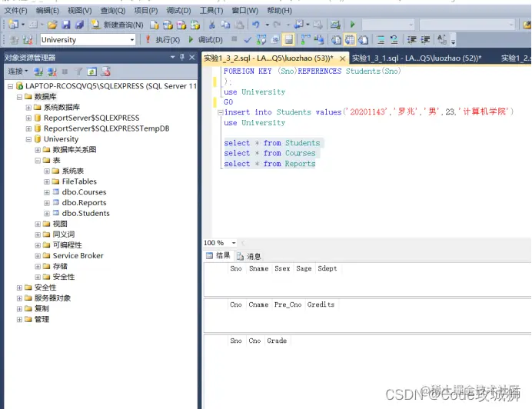The image size is (532, 409).
Task: Click the cut scissors icon
Action: (211, 25)
